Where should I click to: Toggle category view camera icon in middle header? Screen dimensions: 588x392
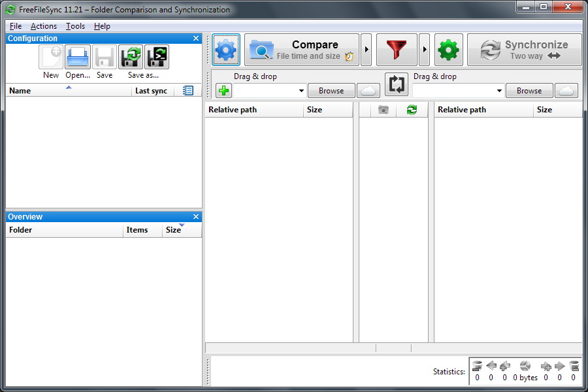(384, 110)
